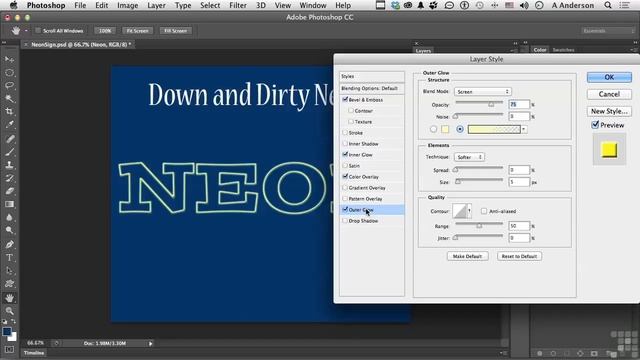Click the Size value input field
Screen dimensions: 640x360
tap(519, 182)
